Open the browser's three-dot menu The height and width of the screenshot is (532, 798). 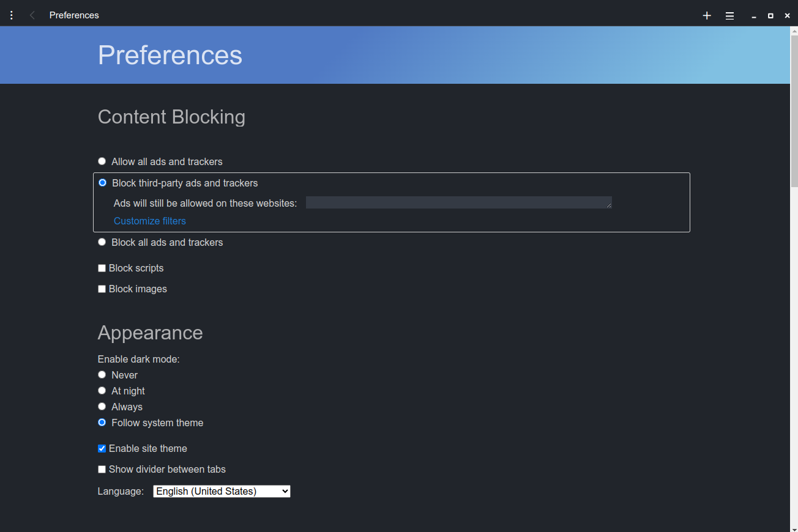pyautogui.click(x=11, y=15)
